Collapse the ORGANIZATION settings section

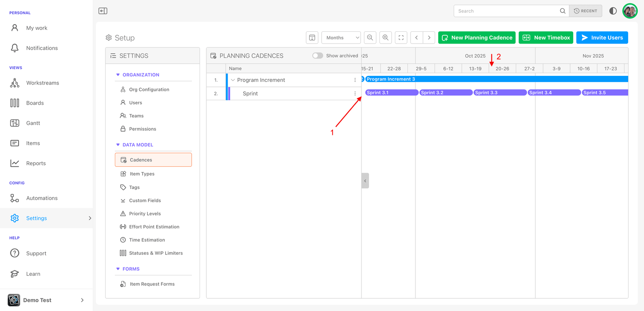(118, 75)
